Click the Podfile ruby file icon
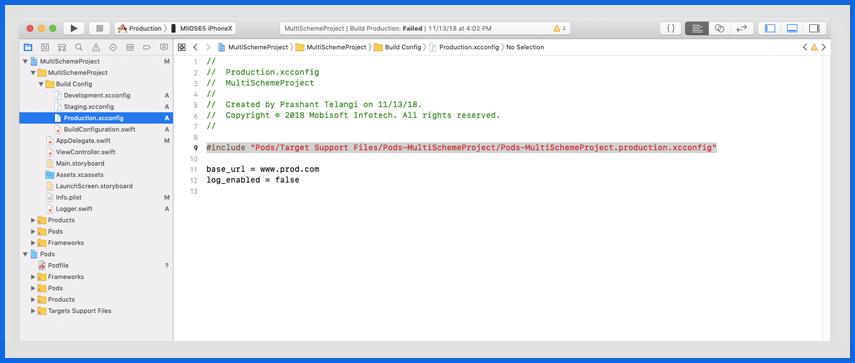Image resolution: width=855 pixels, height=363 pixels. click(x=42, y=265)
